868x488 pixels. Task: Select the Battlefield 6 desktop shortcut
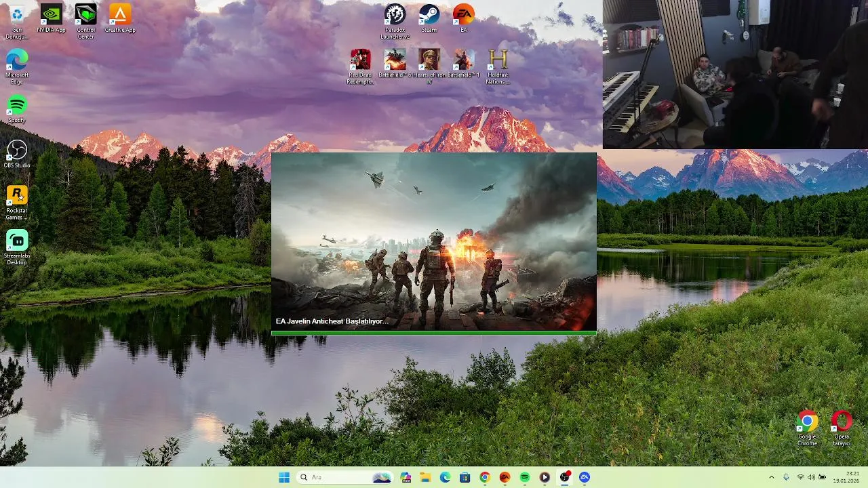pos(394,64)
